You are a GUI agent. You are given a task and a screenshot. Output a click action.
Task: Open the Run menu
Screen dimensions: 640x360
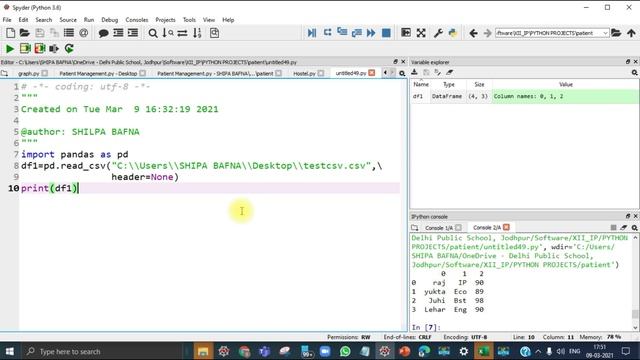(x=89, y=20)
